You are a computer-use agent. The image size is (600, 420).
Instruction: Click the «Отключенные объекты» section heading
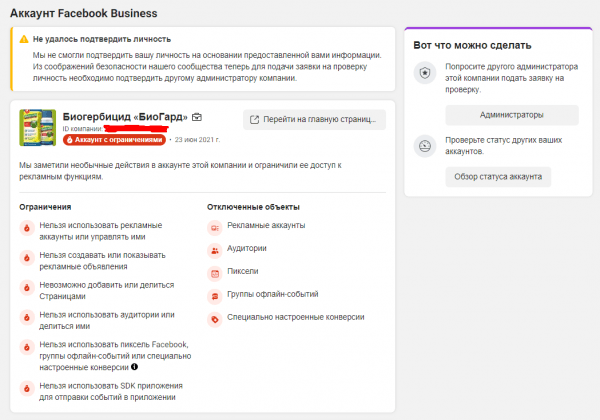[x=253, y=207]
